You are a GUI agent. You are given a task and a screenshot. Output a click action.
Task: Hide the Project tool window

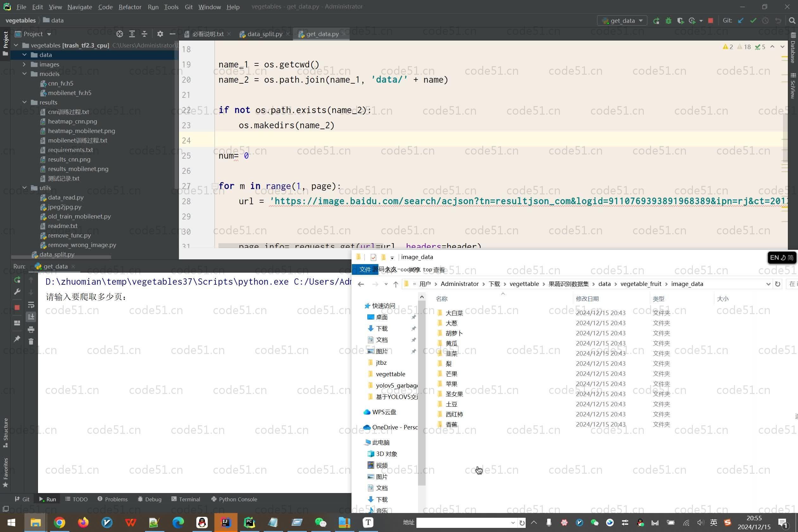point(172,34)
